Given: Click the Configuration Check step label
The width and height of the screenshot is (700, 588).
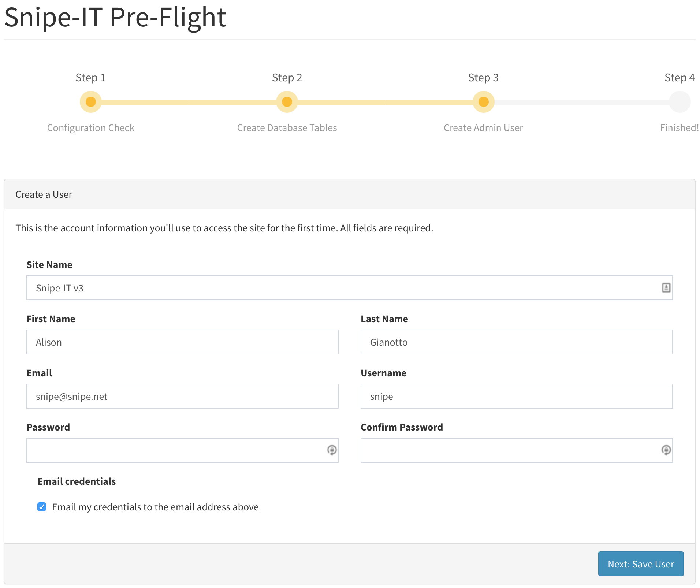Looking at the screenshot, I should pyautogui.click(x=91, y=128).
